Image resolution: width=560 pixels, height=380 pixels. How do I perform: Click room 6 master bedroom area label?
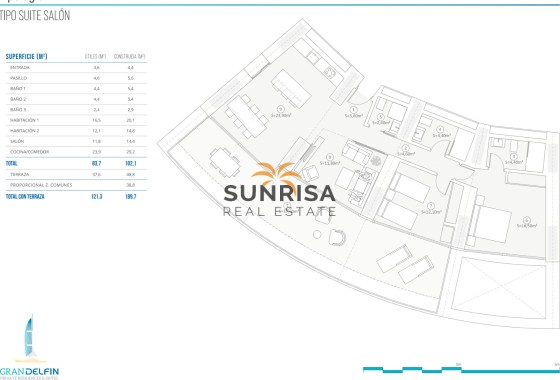coord(527,222)
